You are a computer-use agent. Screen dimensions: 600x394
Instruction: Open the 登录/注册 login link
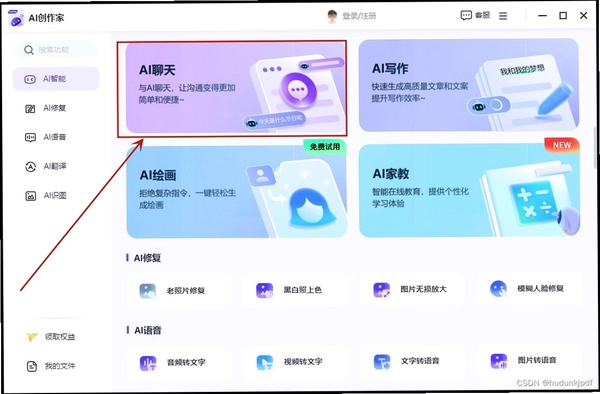359,16
